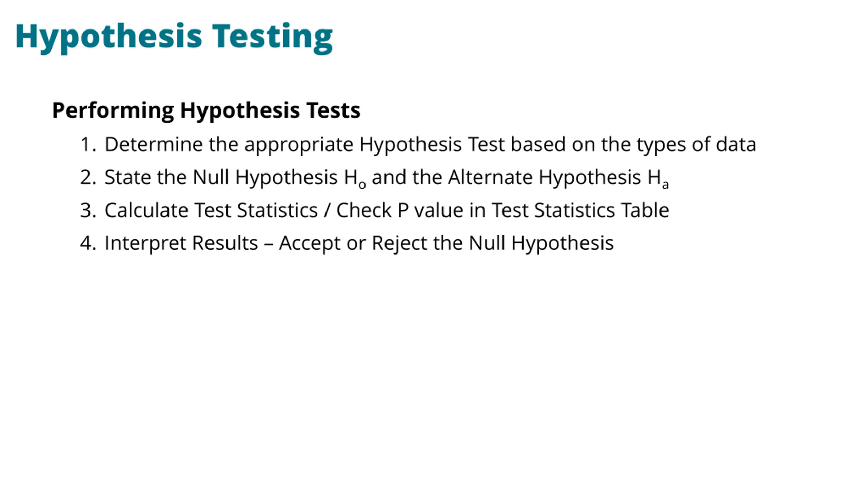Select the "Performing Hypothesis Tests" subheading
This screenshot has width=868, height=488.
click(206, 110)
